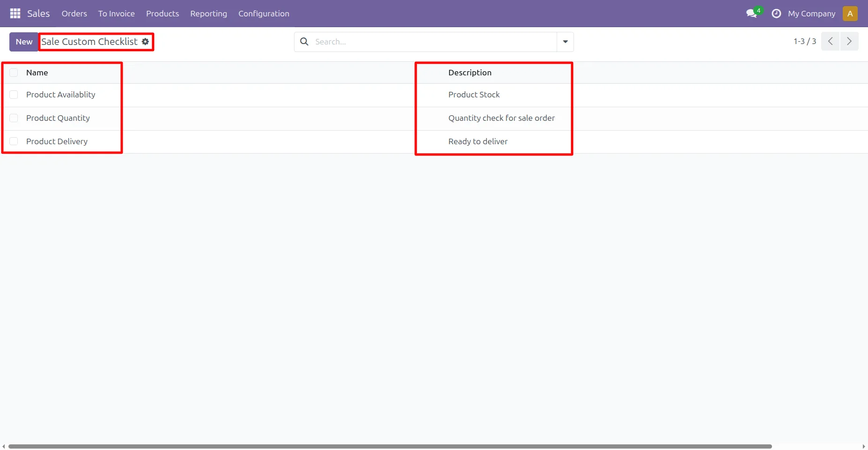
Task: Click the search magnifier icon
Action: (304, 42)
